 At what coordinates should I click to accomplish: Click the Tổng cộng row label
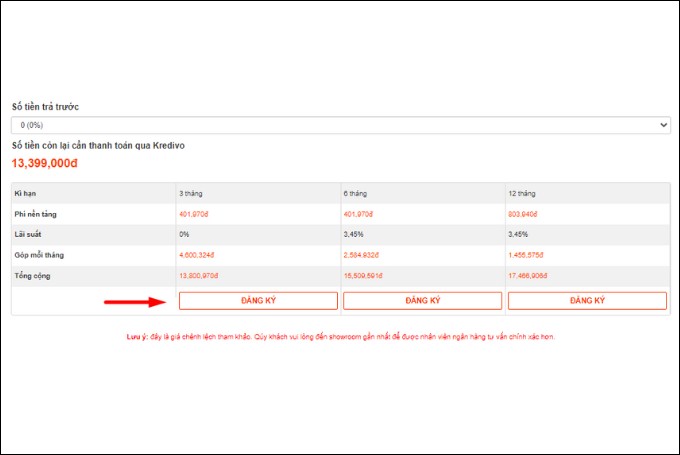pos(32,276)
